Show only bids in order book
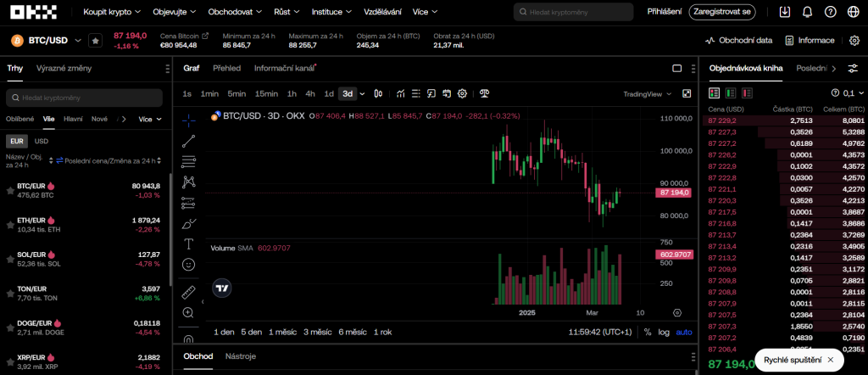 coord(731,93)
